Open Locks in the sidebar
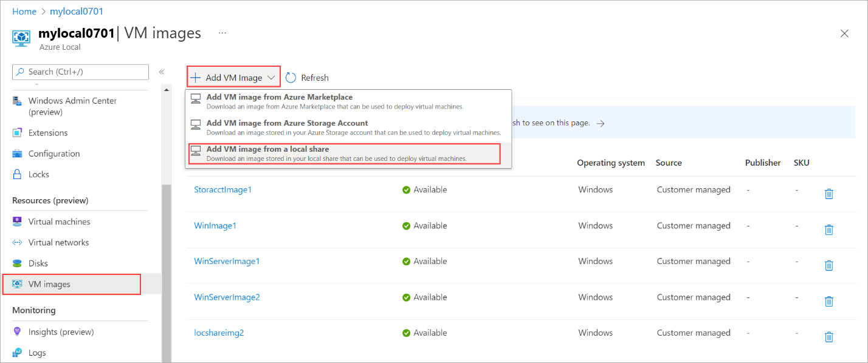This screenshot has height=363, width=868. tap(38, 174)
